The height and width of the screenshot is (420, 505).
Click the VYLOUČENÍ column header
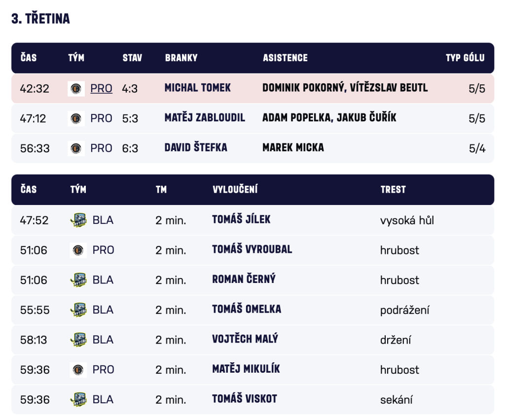235,189
